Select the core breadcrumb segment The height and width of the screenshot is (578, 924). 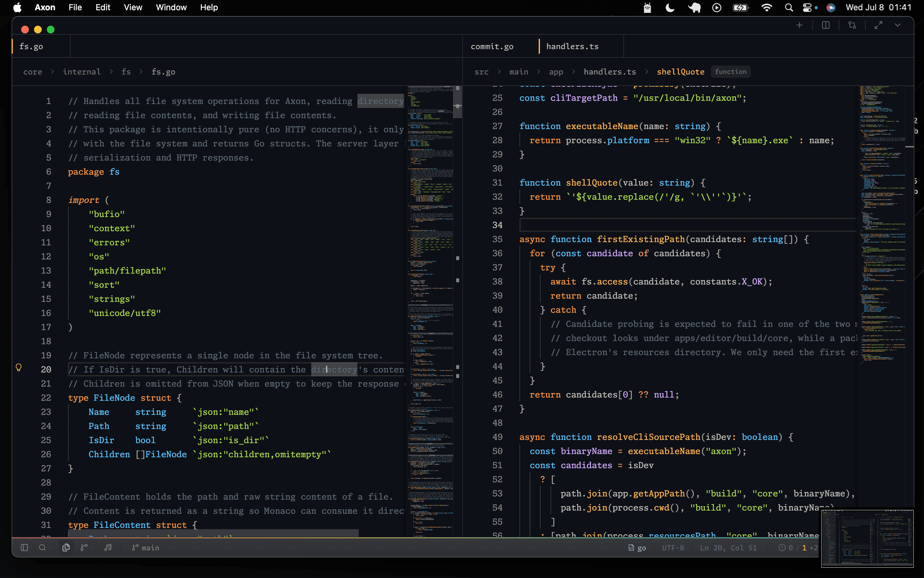point(32,72)
